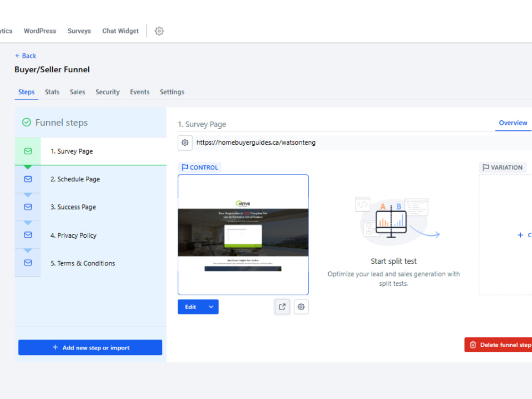Select the Overview tab
Image resolution: width=532 pixels, height=399 pixels.
(x=513, y=123)
